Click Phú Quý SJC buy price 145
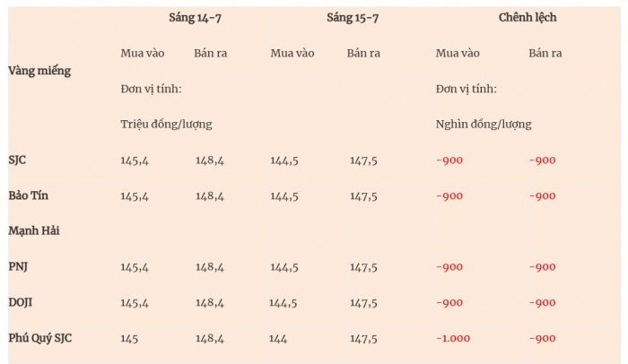The width and height of the screenshot is (628, 364). (129, 339)
